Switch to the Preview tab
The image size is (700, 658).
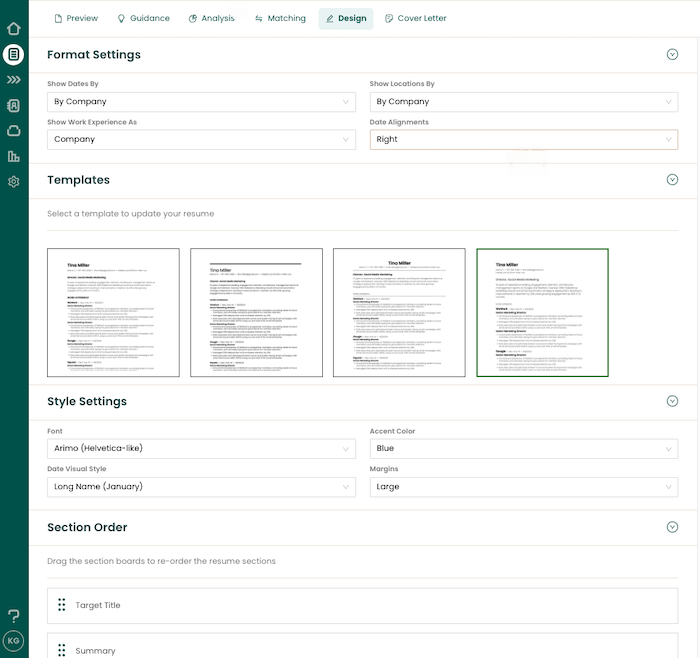pyautogui.click(x=76, y=18)
